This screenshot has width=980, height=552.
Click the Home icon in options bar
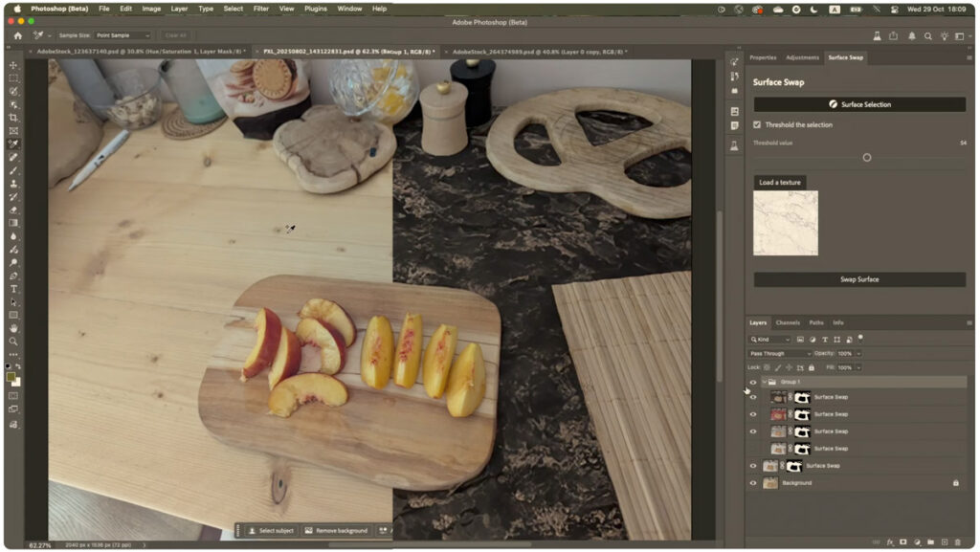point(17,35)
